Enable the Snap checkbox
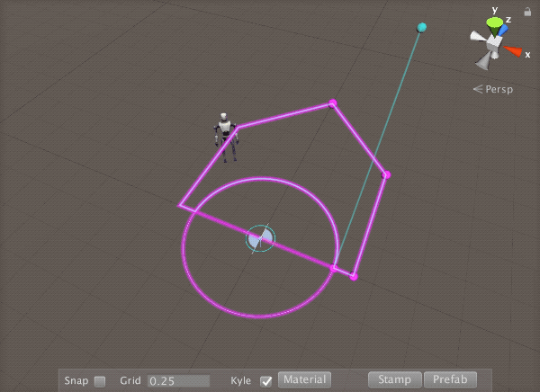The height and width of the screenshot is (392, 540). 100,381
